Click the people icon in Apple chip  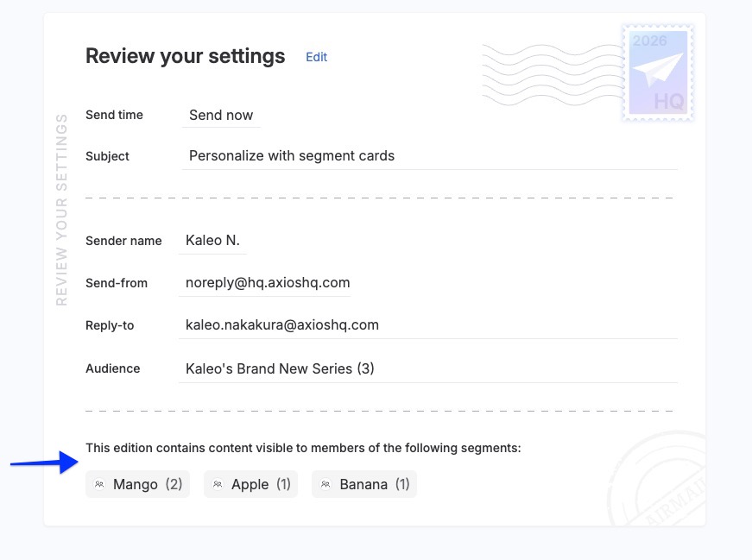coord(218,485)
